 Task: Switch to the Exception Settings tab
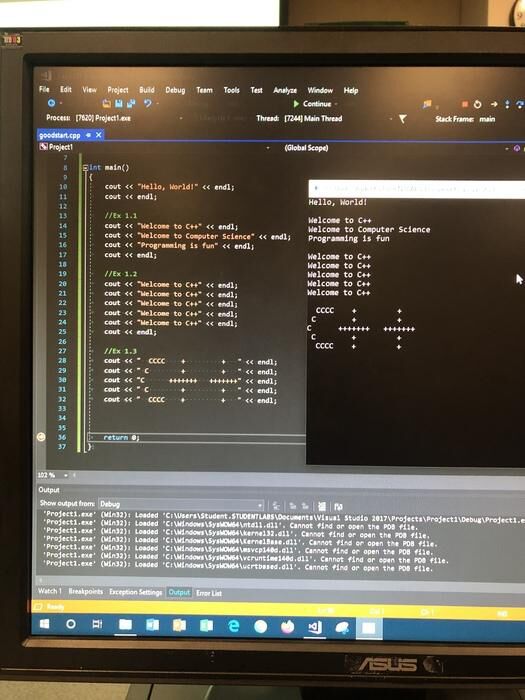click(136, 592)
